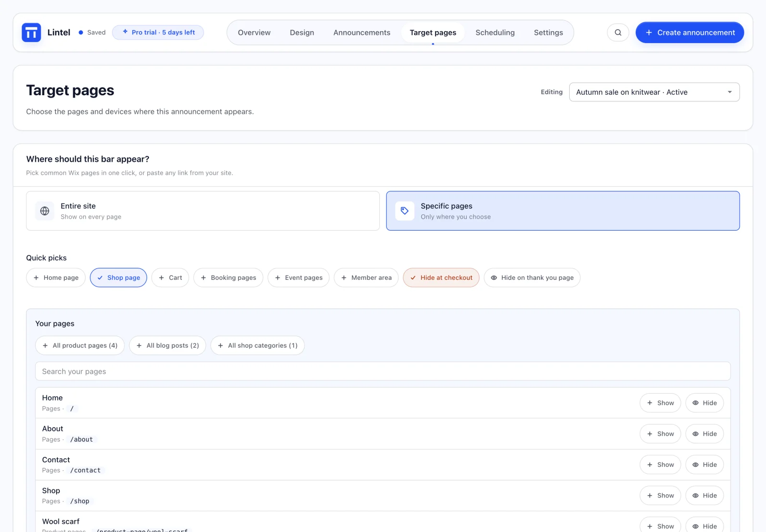Show the bar on the Home page row
766x532 pixels.
[660, 403]
